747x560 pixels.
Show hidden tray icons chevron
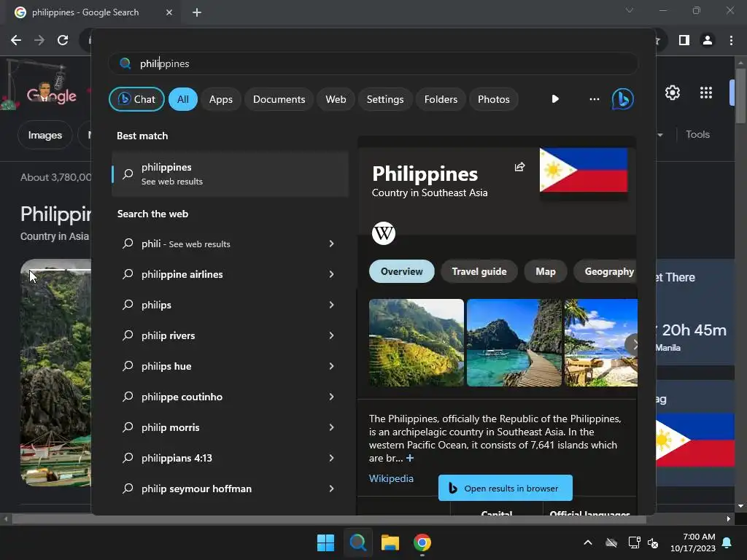(588, 542)
